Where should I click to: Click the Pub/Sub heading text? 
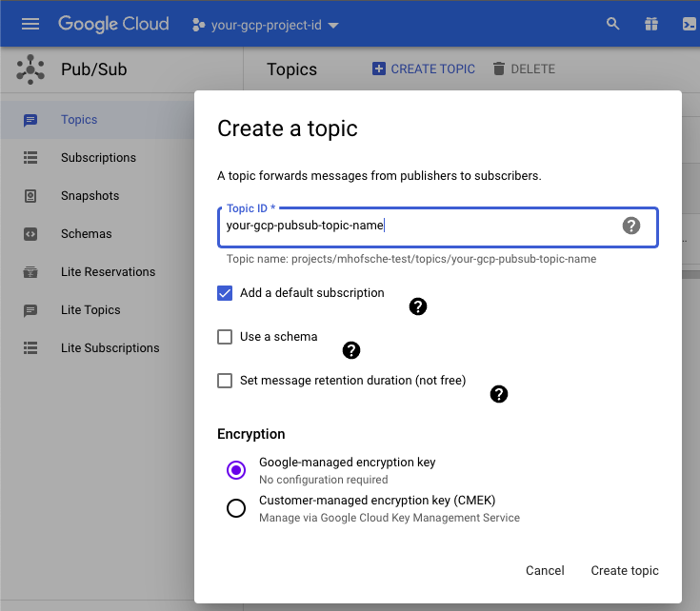pyautogui.click(x=94, y=69)
